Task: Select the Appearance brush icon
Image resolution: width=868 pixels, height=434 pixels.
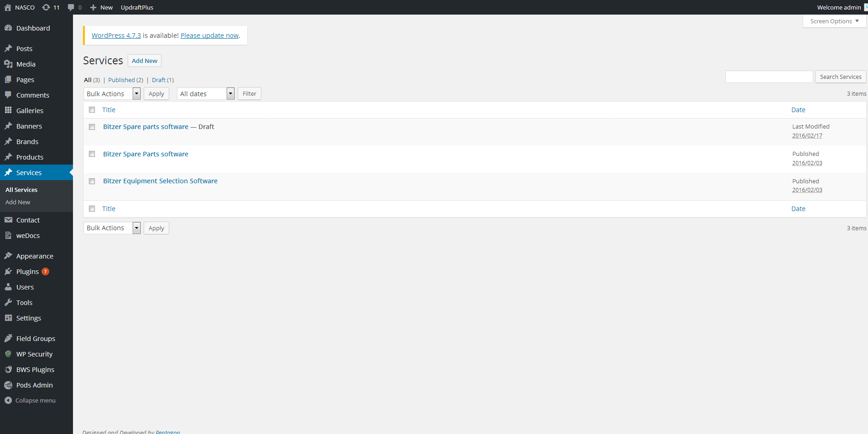Action: click(x=9, y=256)
